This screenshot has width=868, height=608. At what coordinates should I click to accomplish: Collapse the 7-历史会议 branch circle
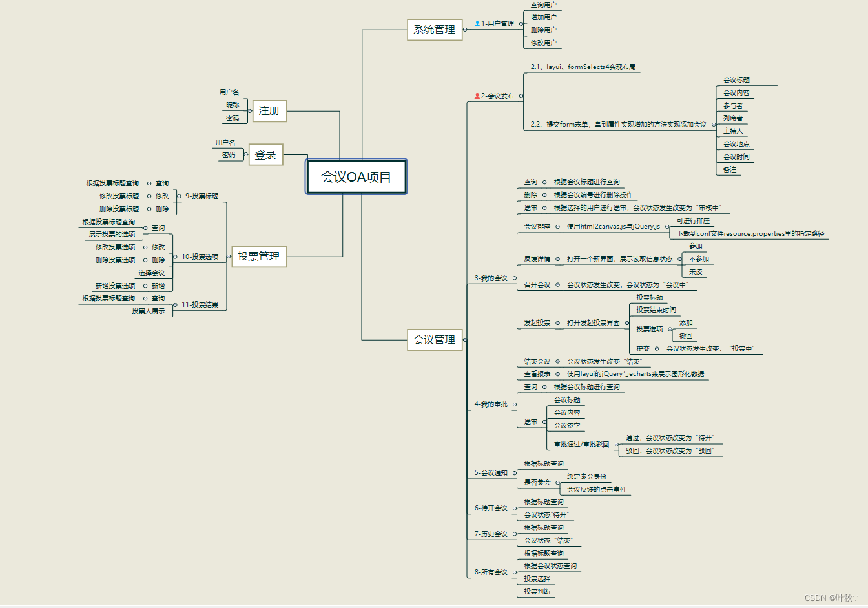[x=515, y=534]
